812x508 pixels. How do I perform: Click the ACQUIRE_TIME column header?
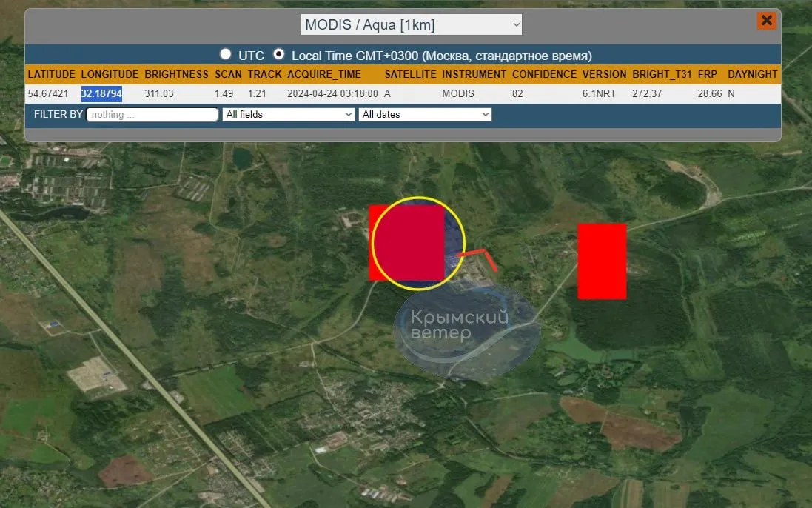click(323, 74)
